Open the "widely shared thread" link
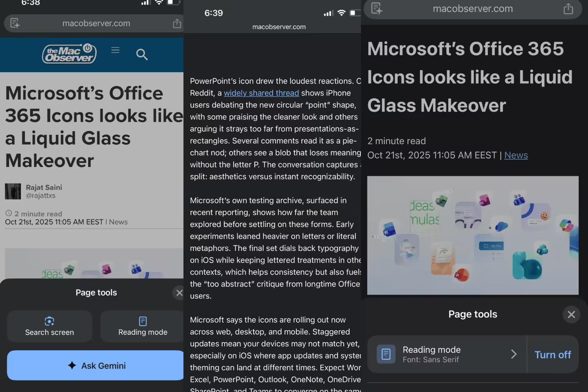588x392 pixels. tap(261, 93)
